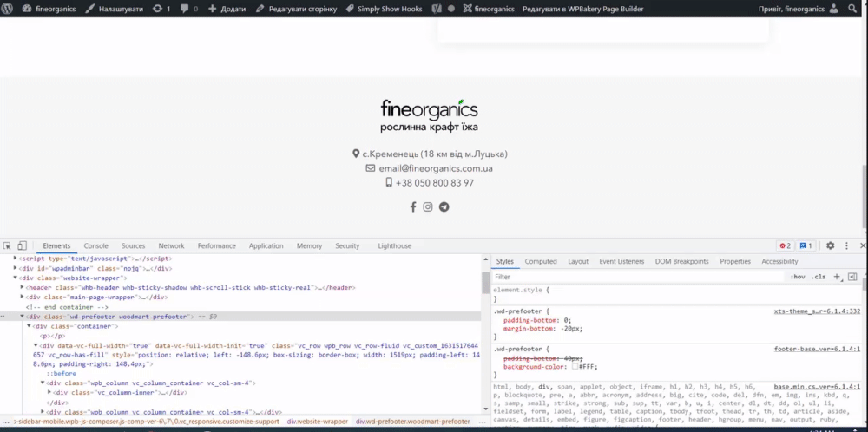Viewport: 868px width, 432px height.
Task: Expand the main-page-wrapper div node
Action: pos(23,297)
